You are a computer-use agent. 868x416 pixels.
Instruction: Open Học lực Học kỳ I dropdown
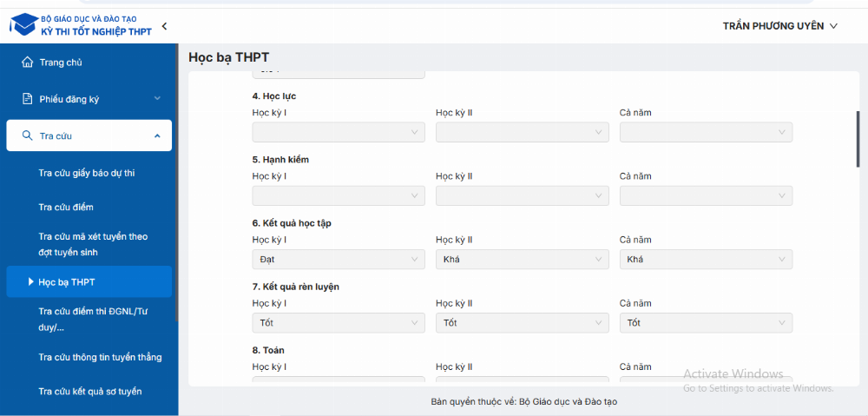click(339, 132)
